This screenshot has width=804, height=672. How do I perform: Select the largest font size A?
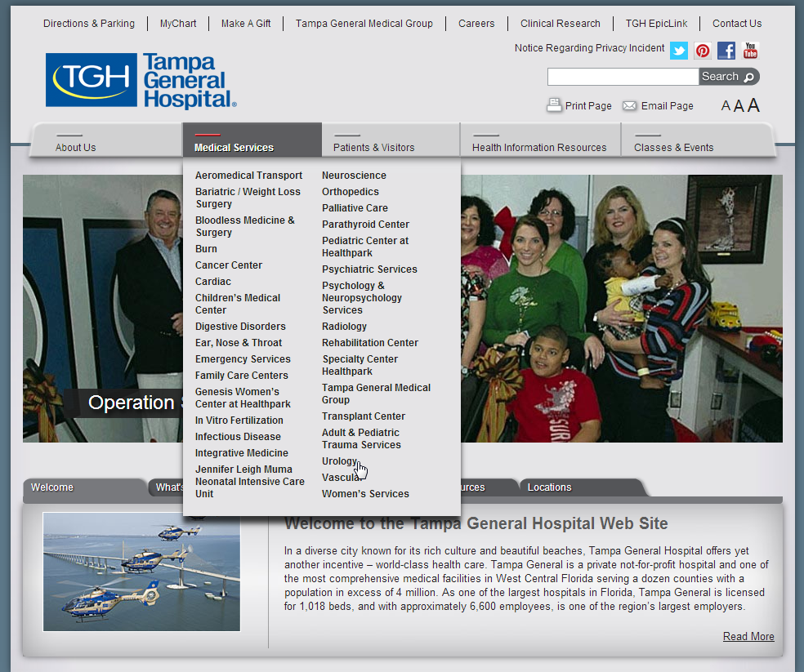(x=753, y=105)
